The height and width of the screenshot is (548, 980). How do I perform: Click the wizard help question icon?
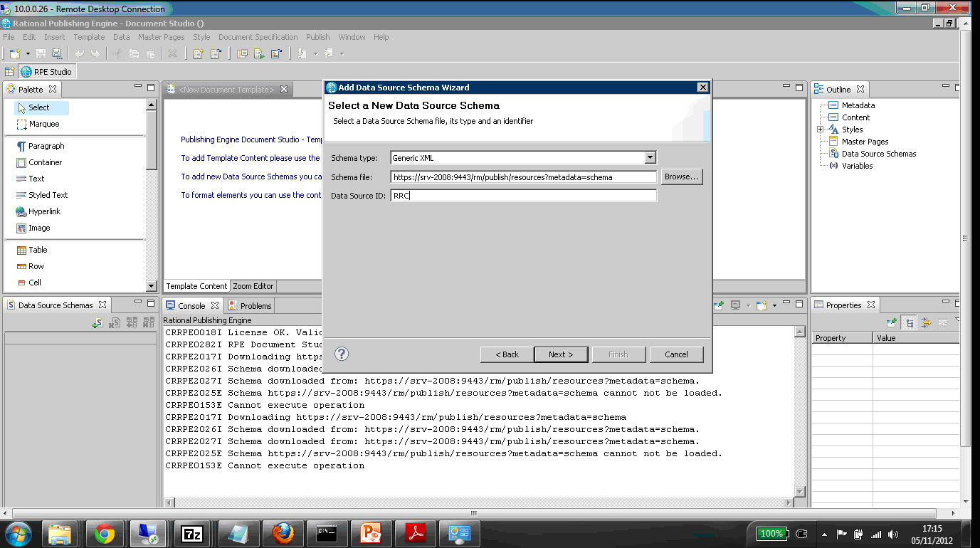click(342, 354)
